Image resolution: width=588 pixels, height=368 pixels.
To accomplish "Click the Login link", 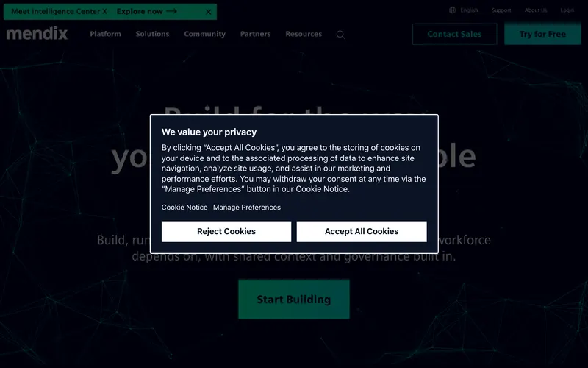I will (567, 10).
